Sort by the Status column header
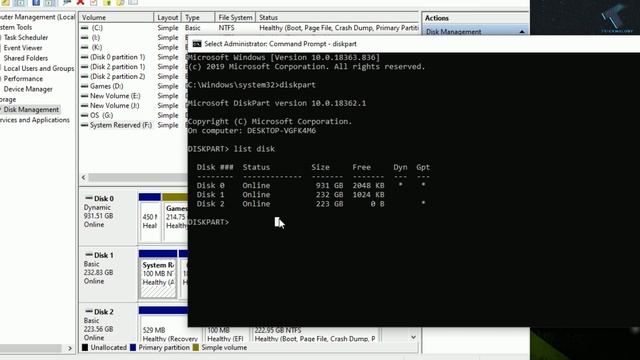Viewport: 640px width, 360px height. (x=338, y=18)
